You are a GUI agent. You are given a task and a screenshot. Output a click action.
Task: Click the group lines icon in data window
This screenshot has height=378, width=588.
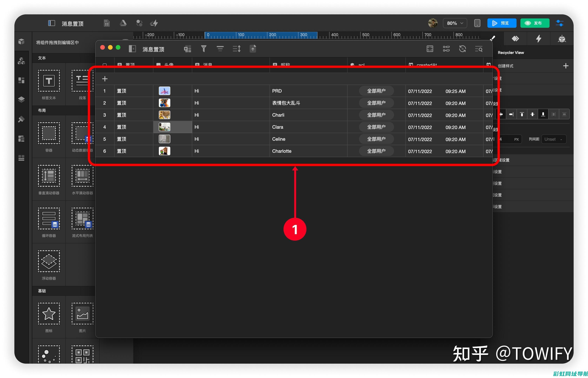pos(220,49)
